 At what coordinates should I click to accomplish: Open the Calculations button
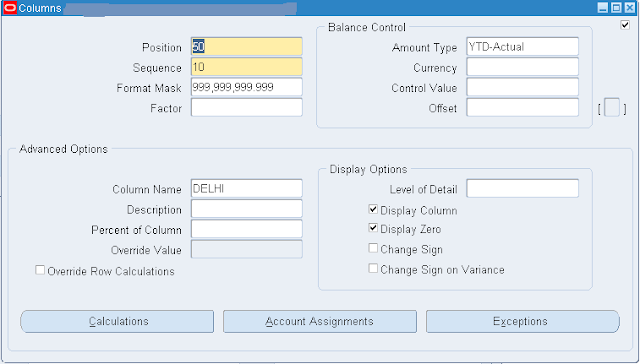click(x=117, y=322)
